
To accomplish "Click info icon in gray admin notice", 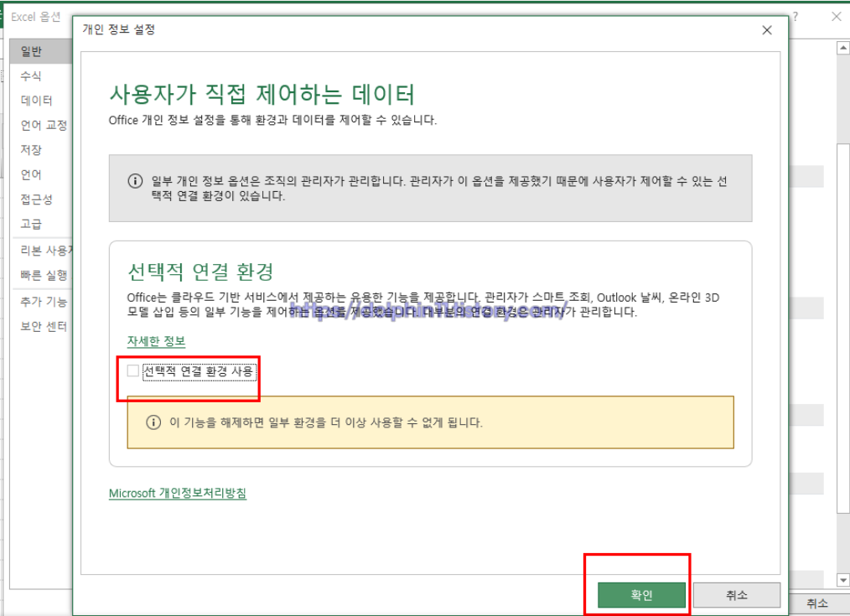I will (x=135, y=181).
